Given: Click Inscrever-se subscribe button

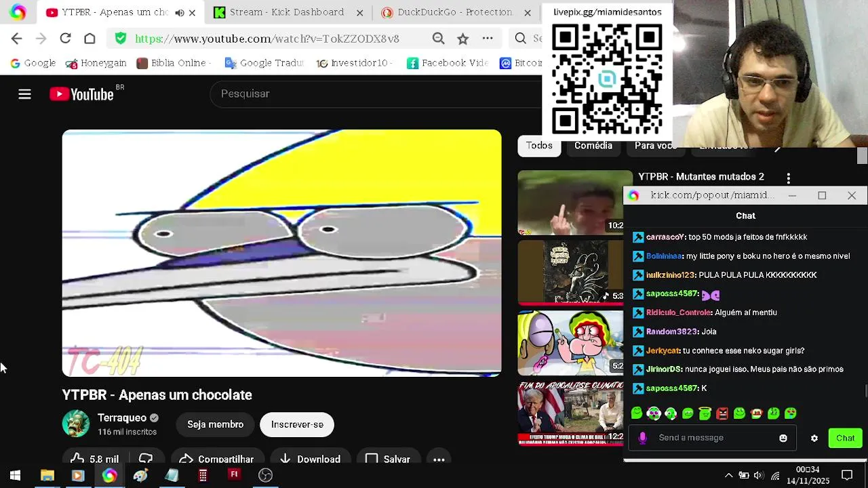Looking at the screenshot, I should click(297, 424).
